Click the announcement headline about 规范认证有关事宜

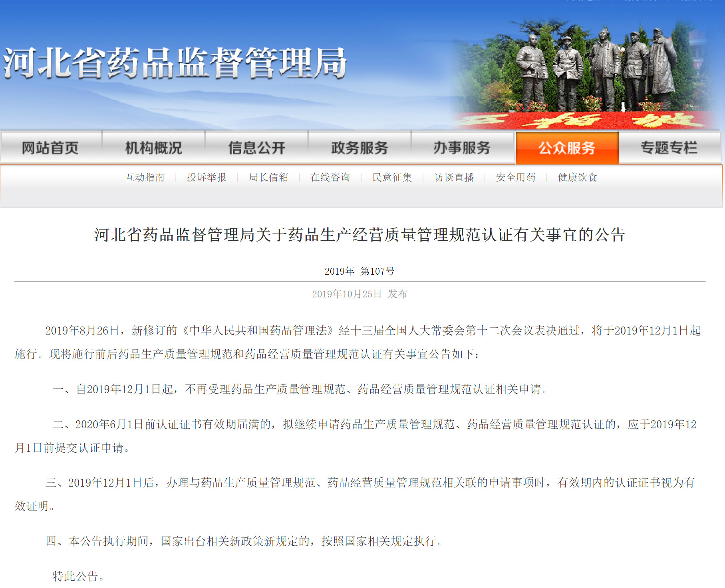point(360,235)
